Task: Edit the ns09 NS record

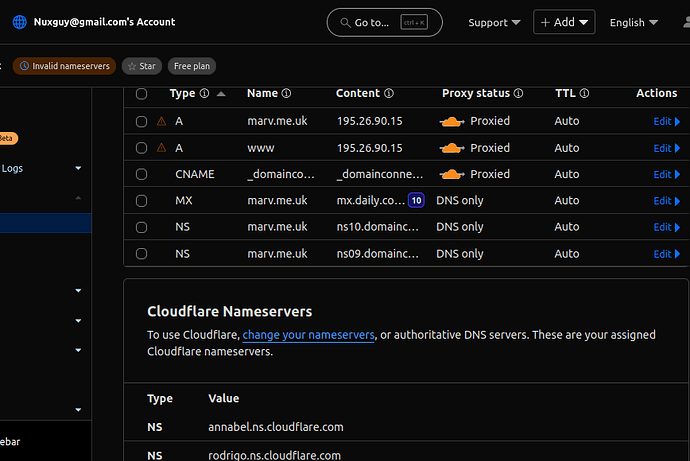Action: pos(667,254)
